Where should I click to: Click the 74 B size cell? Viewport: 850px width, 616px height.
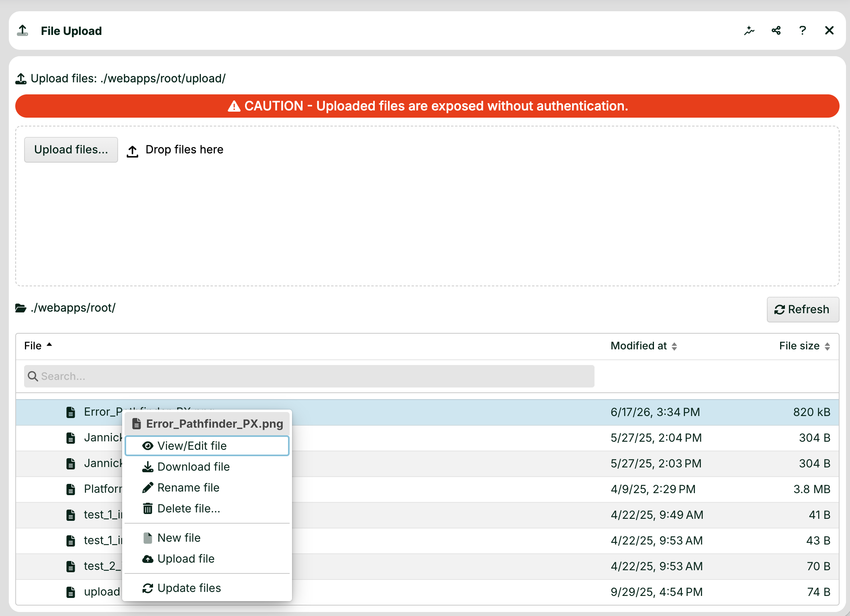[819, 592]
